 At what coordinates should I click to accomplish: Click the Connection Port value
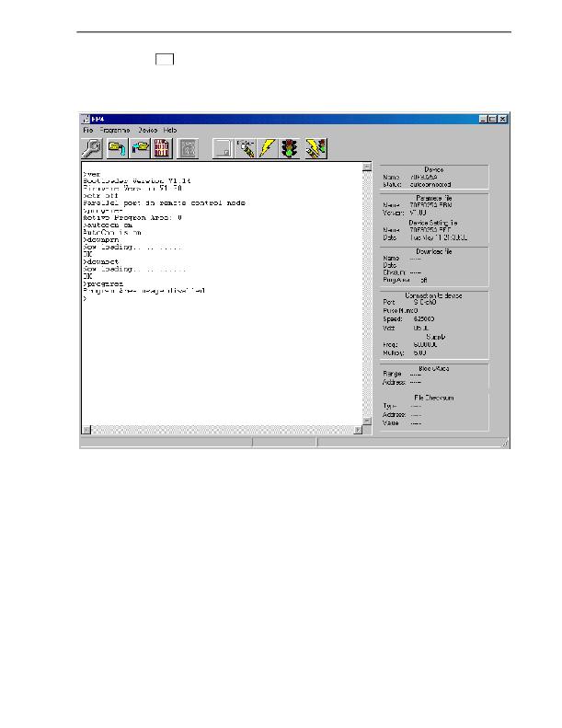(425, 302)
